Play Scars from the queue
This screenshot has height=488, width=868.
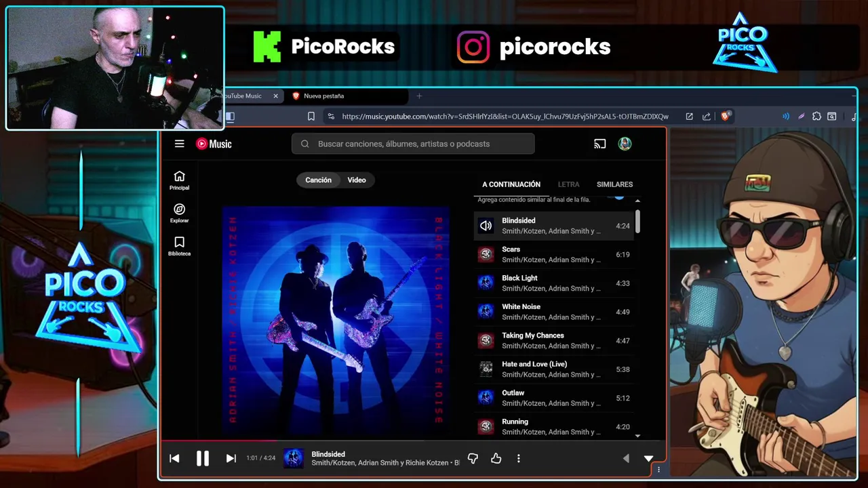553,254
